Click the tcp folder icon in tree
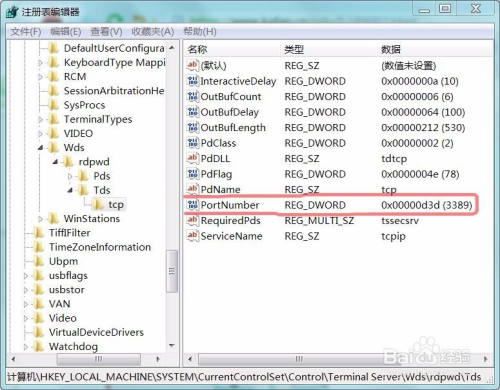Viewport: 500px width, 390px height. coord(98,204)
